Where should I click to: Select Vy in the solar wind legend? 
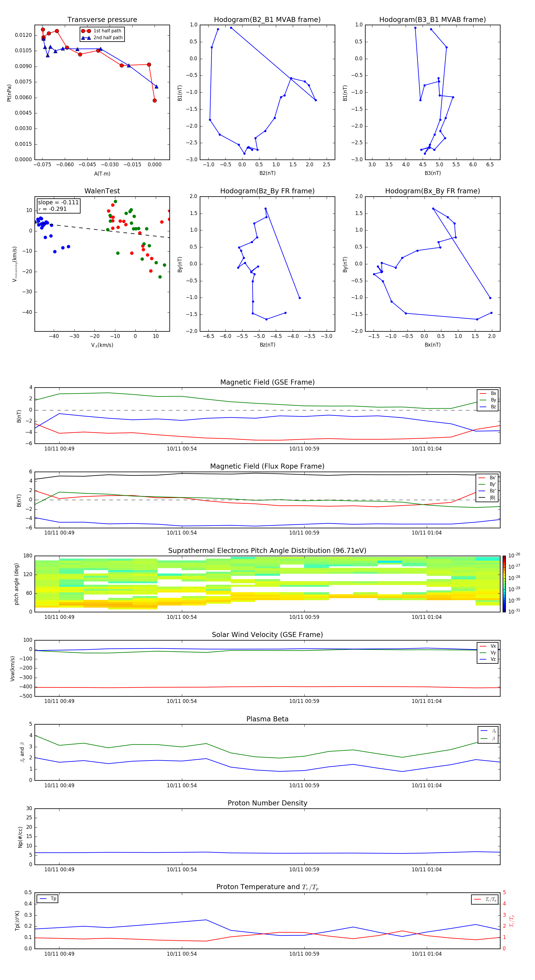click(488, 652)
